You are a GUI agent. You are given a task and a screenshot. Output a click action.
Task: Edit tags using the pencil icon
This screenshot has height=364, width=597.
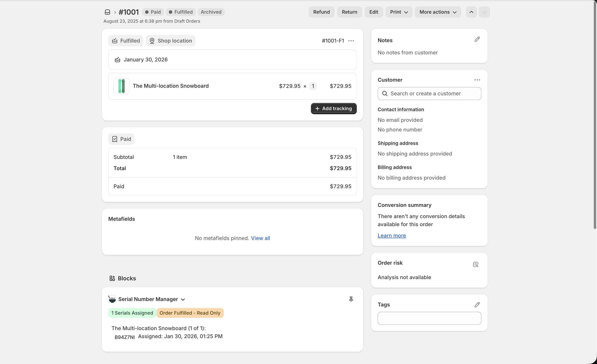pyautogui.click(x=477, y=304)
